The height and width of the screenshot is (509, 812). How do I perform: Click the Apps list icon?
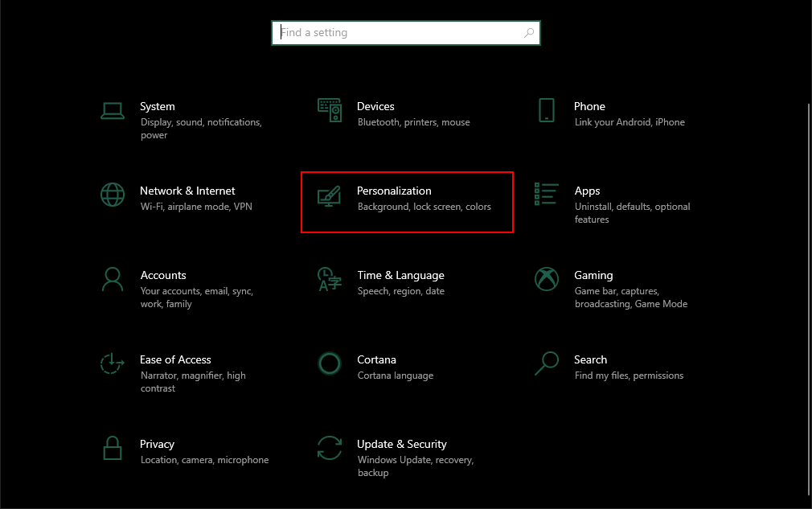coord(547,194)
